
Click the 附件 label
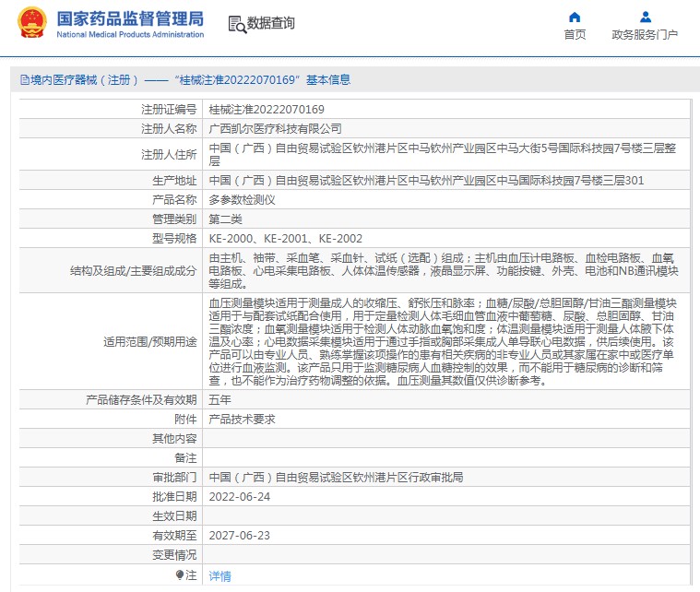point(185,420)
